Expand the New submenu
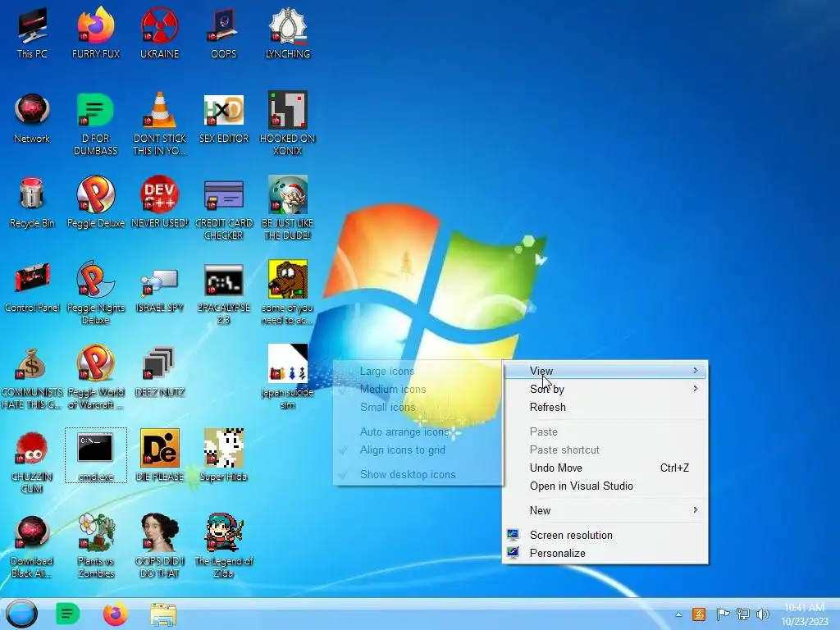This screenshot has width=840, height=630. [x=605, y=510]
